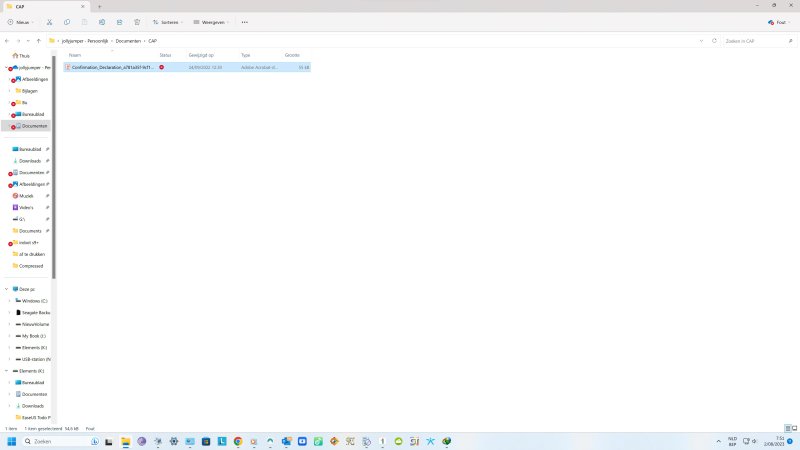Click the Zoeken in CAP search field
The height and width of the screenshot is (450, 800).
coord(755,40)
